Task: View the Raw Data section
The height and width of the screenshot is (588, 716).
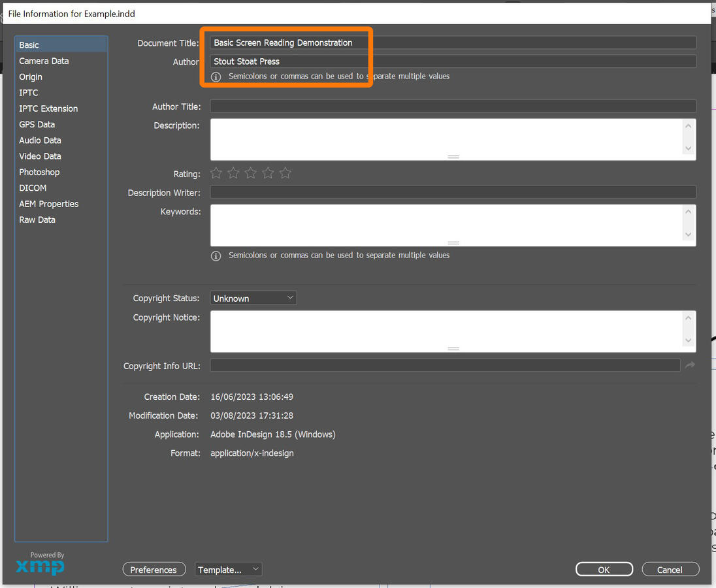Action: (x=37, y=220)
